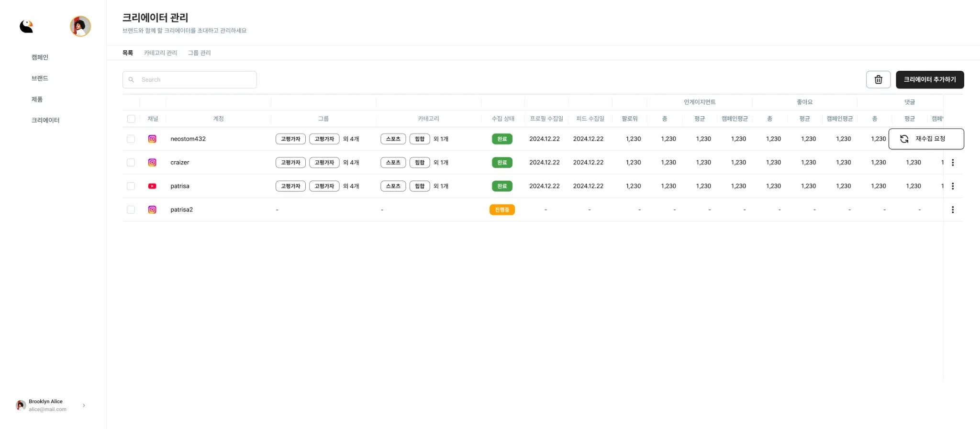Check the checkbox for neostom432 row
Screen dimensions: 980x429
pyautogui.click(x=131, y=139)
